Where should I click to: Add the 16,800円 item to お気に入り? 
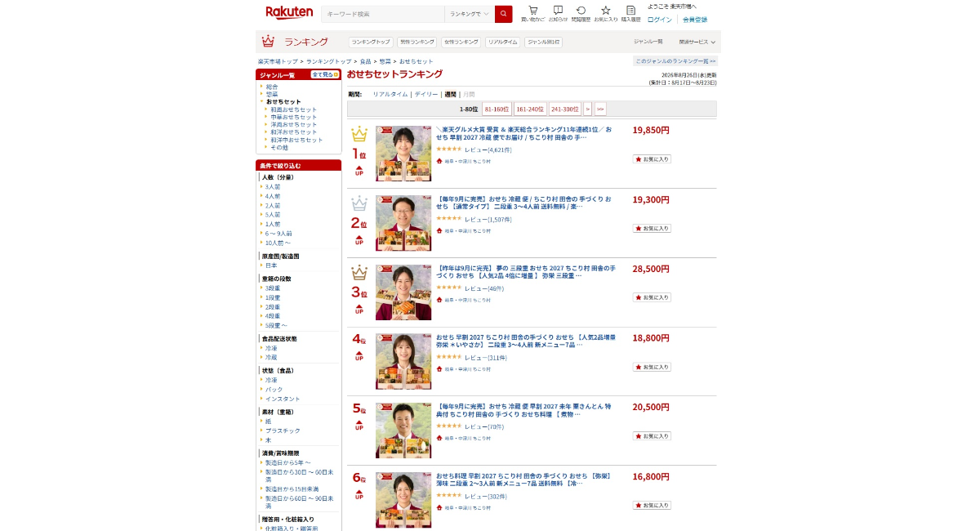[x=652, y=506]
